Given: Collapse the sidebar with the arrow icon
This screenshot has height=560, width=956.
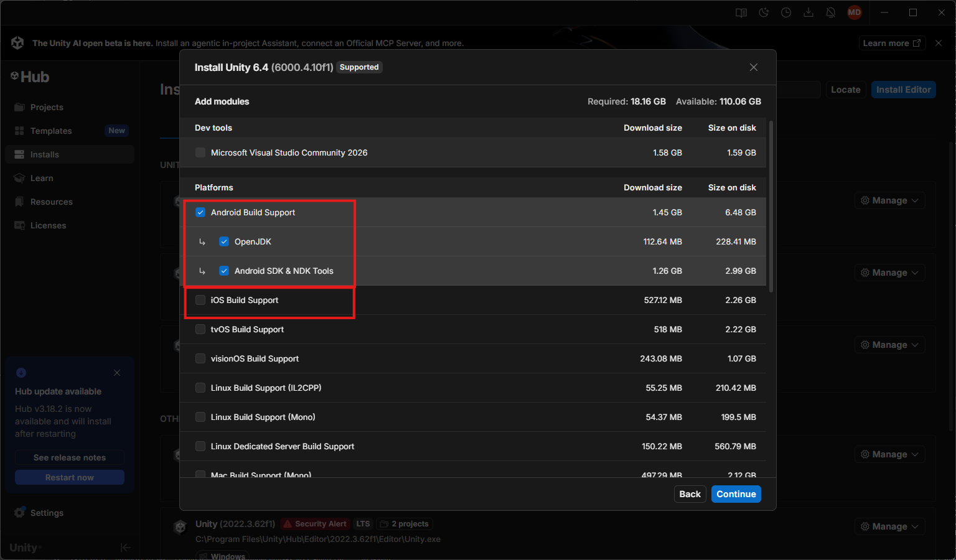Looking at the screenshot, I should [x=126, y=548].
